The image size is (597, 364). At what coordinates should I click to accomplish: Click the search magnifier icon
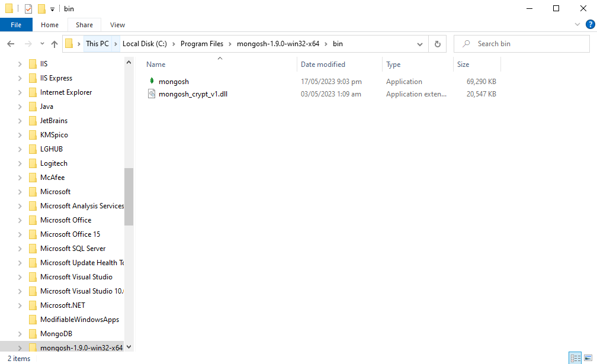click(466, 44)
